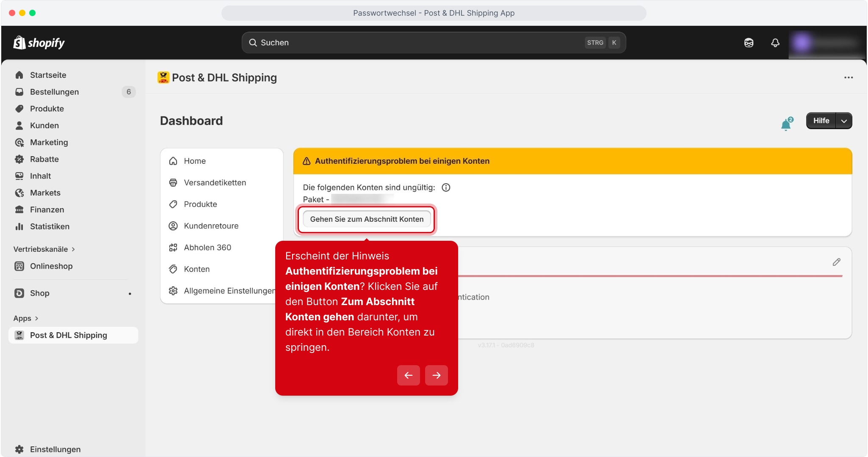Open Allgemeine Einstellungen in the app menu
The height and width of the screenshot is (457, 868).
pyautogui.click(x=222, y=291)
